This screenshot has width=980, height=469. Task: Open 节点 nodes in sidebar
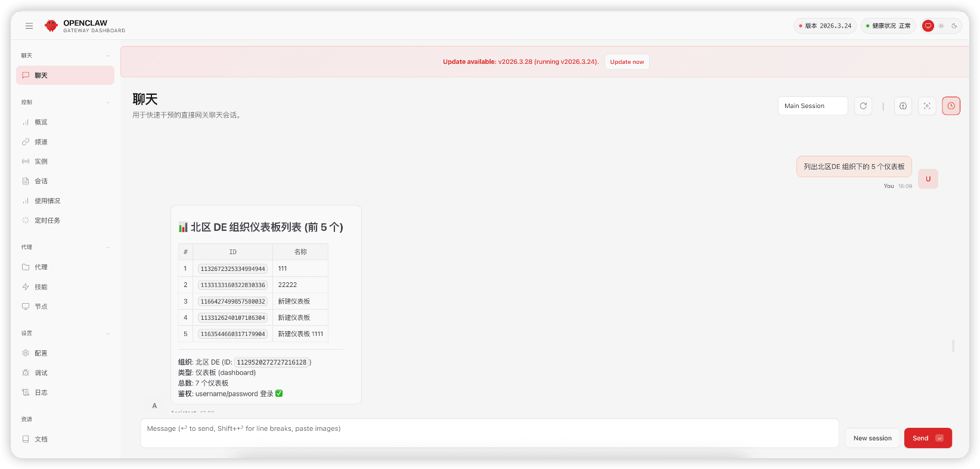(x=66, y=307)
